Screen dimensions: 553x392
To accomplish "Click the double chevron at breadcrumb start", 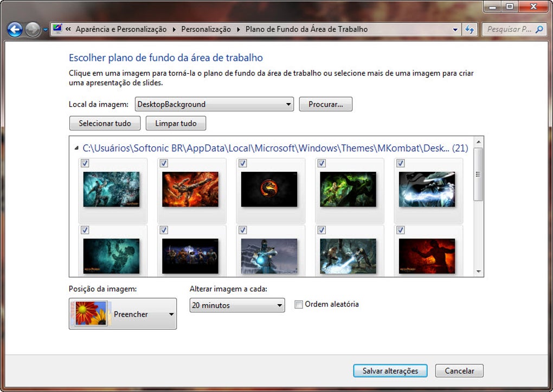I will click(x=68, y=29).
